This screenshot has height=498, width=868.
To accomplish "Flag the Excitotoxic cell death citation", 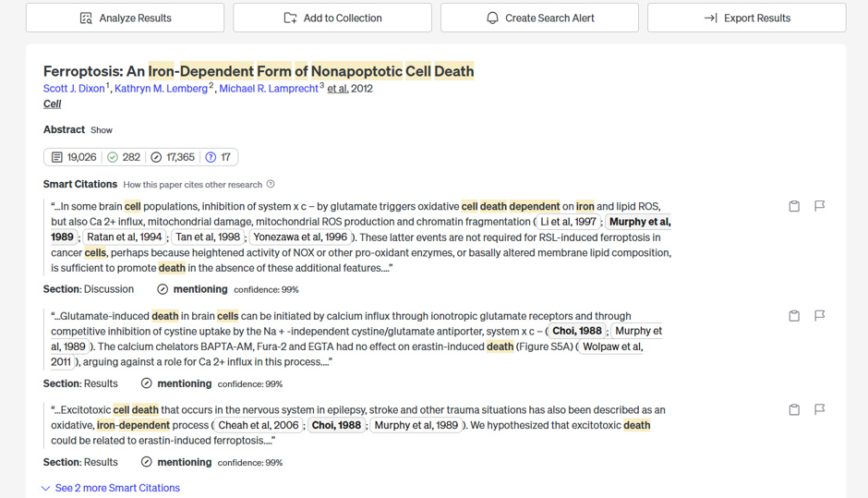I will [x=820, y=409].
